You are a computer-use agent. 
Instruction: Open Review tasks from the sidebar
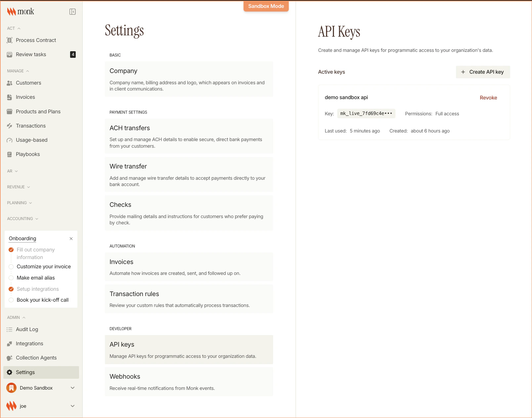coord(31,54)
